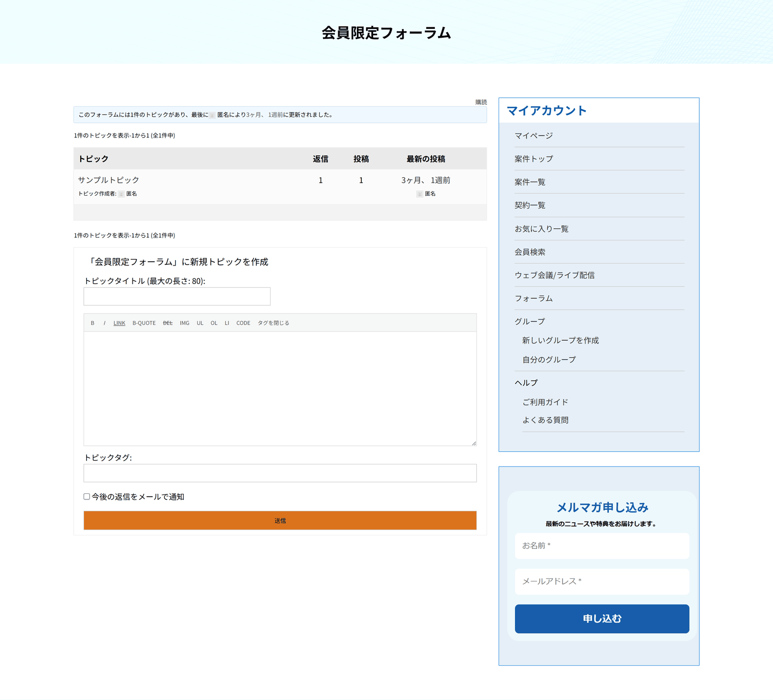773x700 pixels.
Task: Open the サンプルトピック topic
Action: pos(109,180)
